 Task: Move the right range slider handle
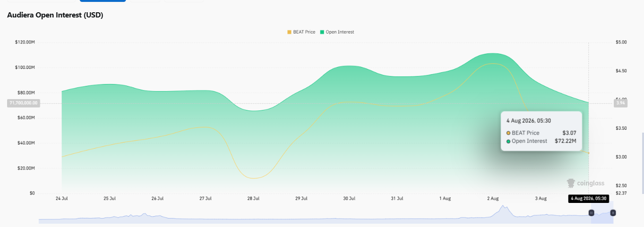[612, 213]
